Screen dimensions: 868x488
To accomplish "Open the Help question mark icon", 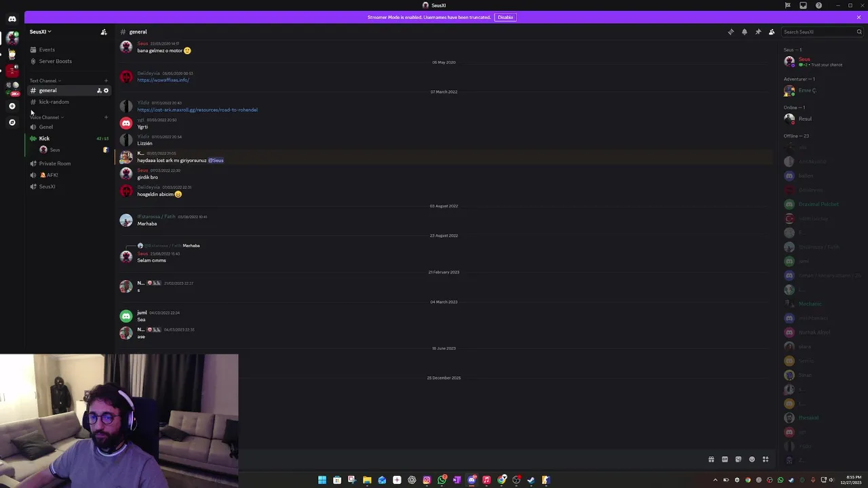I will 818,5.
